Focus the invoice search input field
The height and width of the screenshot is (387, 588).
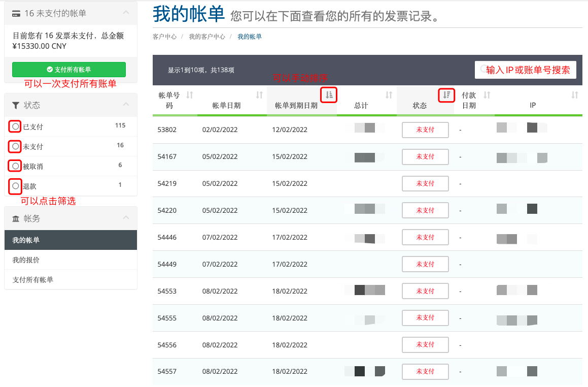tap(525, 70)
